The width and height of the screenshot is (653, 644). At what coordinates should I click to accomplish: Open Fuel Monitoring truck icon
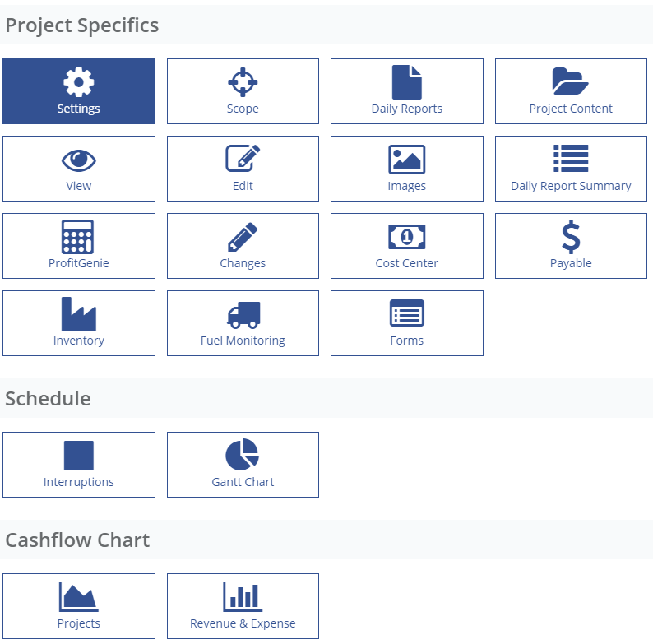coord(243,314)
